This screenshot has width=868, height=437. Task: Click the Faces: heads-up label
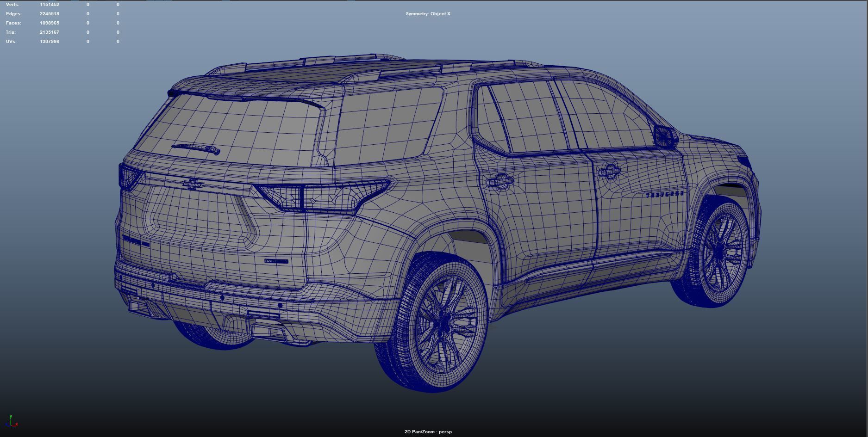[13, 23]
